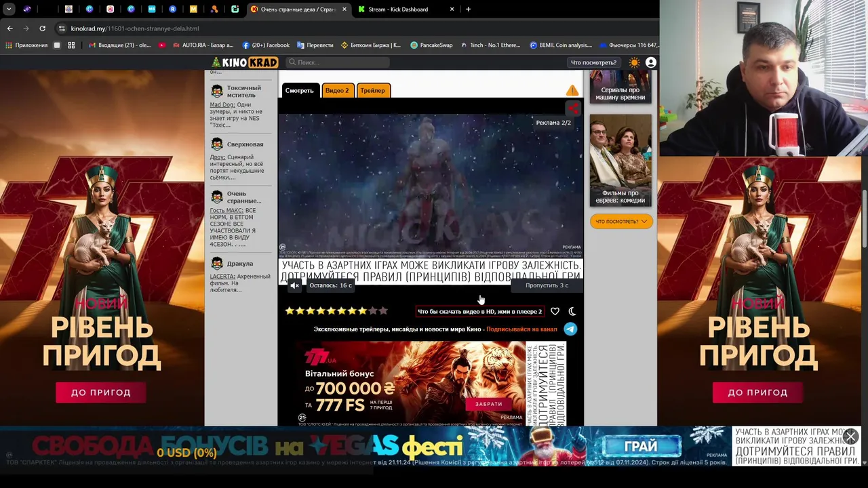This screenshot has width=868, height=488.
Task: Open 1inch - No.1 Ethereum bookmark
Action: click(x=490, y=45)
